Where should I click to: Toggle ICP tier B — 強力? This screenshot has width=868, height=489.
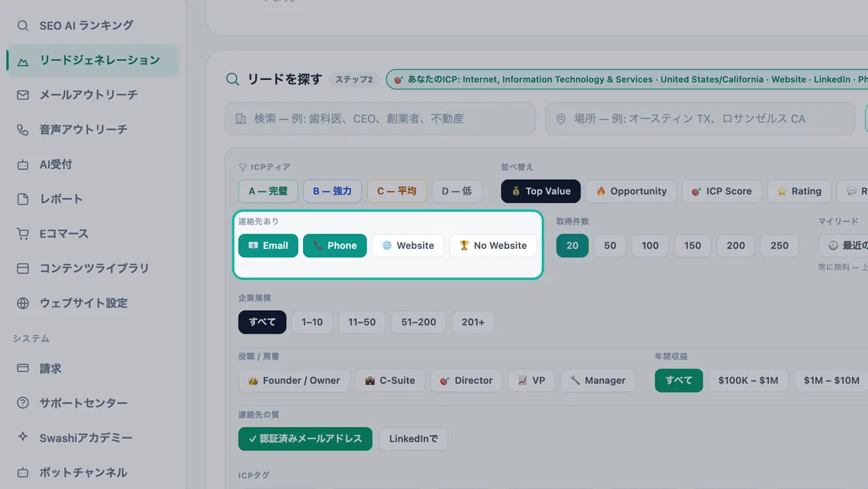(332, 191)
